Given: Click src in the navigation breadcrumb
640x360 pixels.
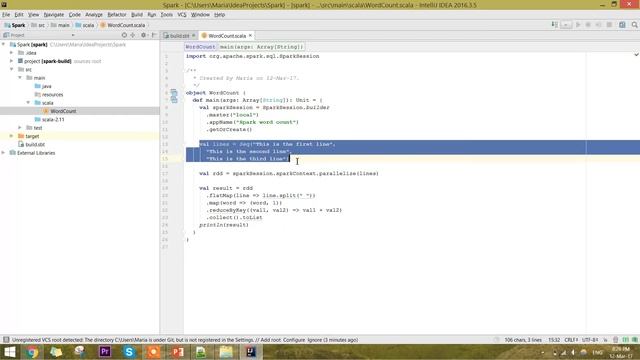Looking at the screenshot, I should click(x=38, y=25).
